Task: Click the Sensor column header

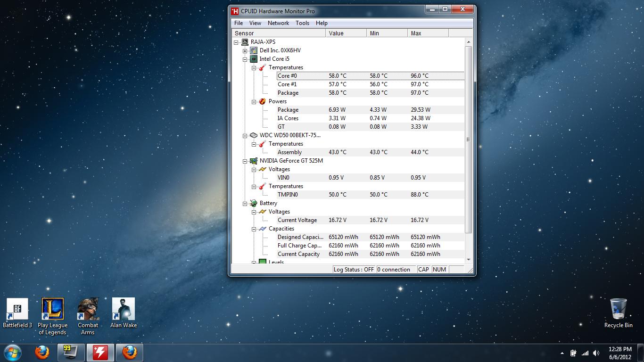Action: pos(279,33)
